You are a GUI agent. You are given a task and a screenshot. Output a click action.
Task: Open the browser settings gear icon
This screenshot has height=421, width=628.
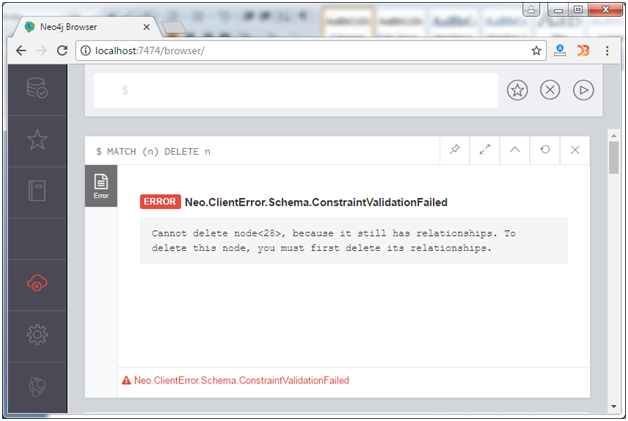(37, 334)
